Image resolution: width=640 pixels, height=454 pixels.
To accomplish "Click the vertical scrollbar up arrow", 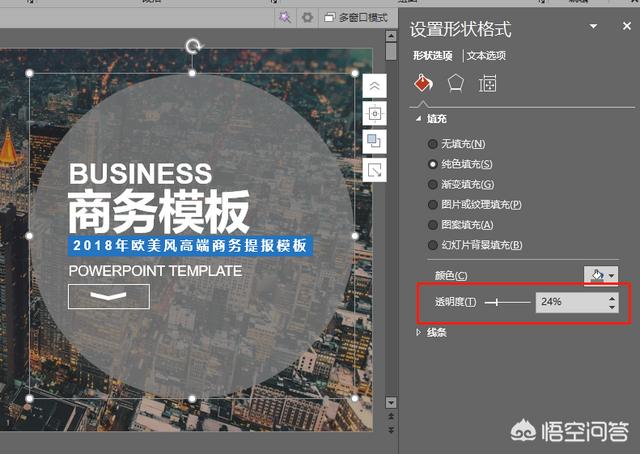I will tap(391, 37).
